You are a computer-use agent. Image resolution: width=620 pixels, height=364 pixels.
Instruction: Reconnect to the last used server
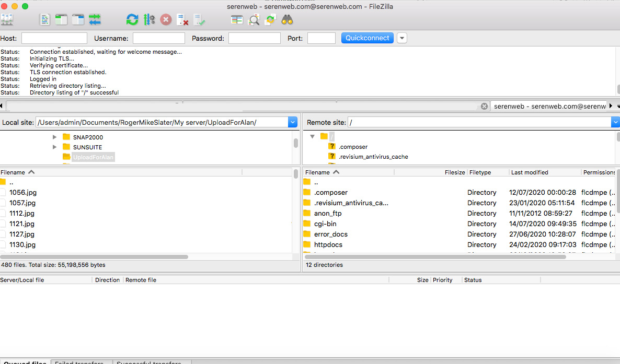[x=199, y=20]
